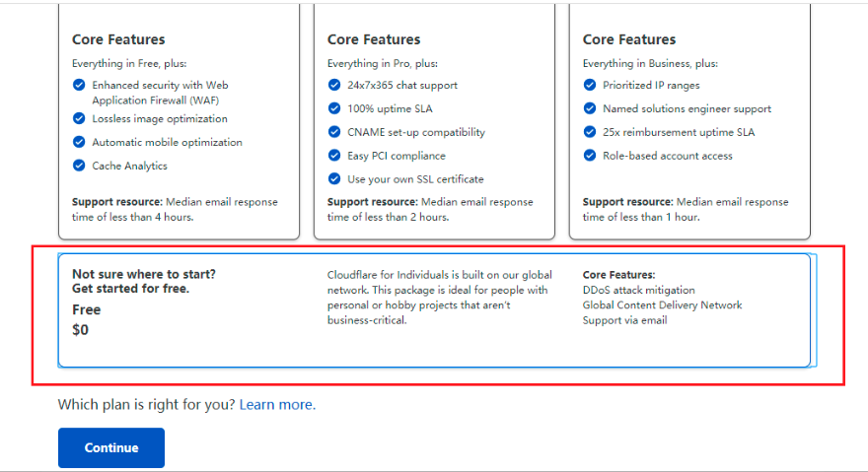
Task: Click checkmark beside Named solutions engineer support
Action: tap(590, 108)
